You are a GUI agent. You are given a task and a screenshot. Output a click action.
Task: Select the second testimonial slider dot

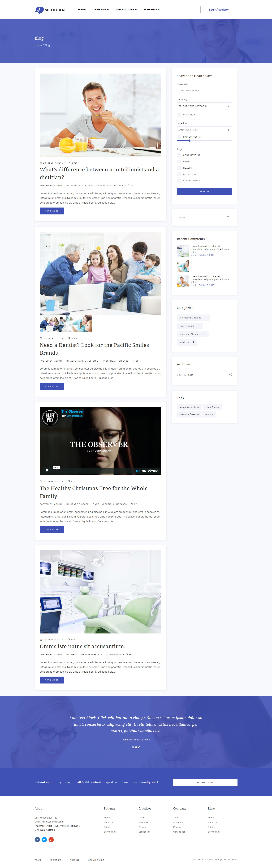click(x=136, y=747)
